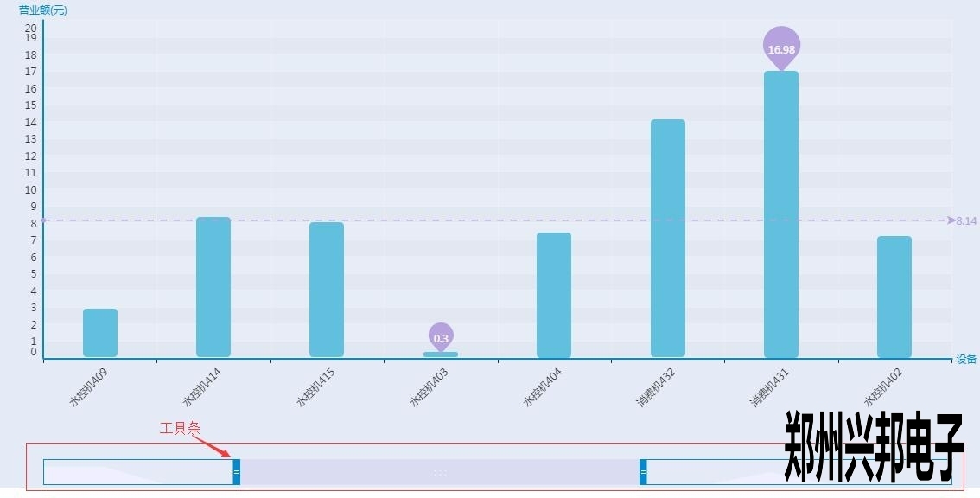The image size is (980, 498).
Task: Click the bar for 水控机415
Action: click(327, 290)
